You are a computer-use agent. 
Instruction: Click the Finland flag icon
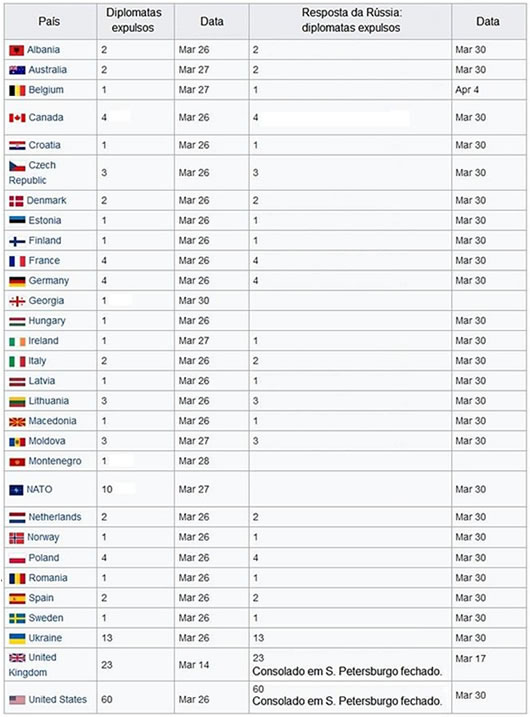(17, 241)
